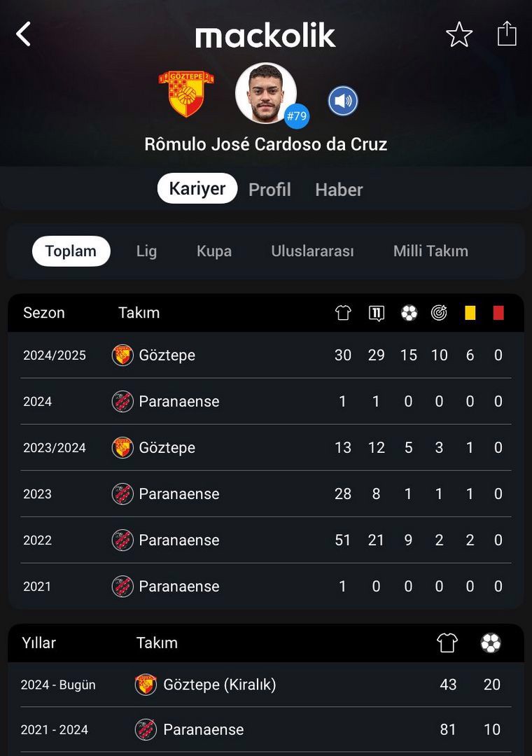Tap the back arrow icon
This screenshot has height=756, width=532.
pyautogui.click(x=23, y=34)
